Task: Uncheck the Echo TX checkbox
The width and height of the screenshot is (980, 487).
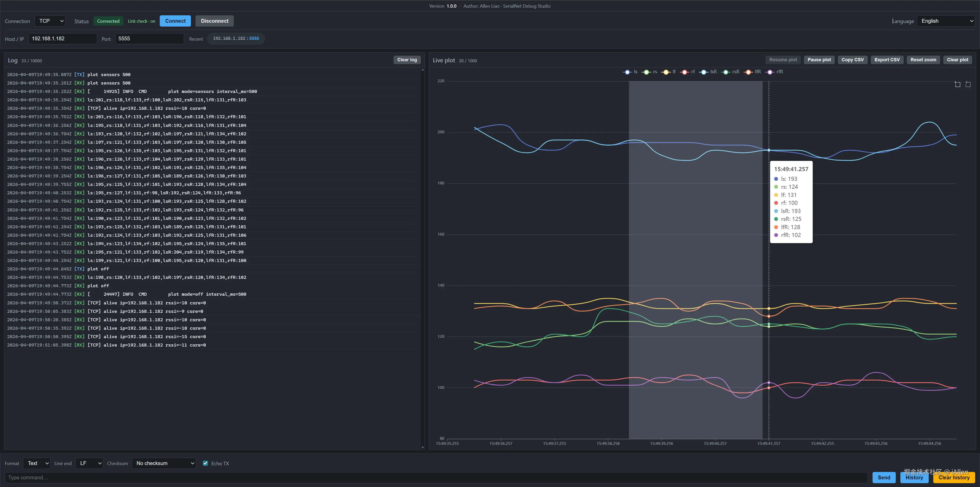Action: (205, 463)
